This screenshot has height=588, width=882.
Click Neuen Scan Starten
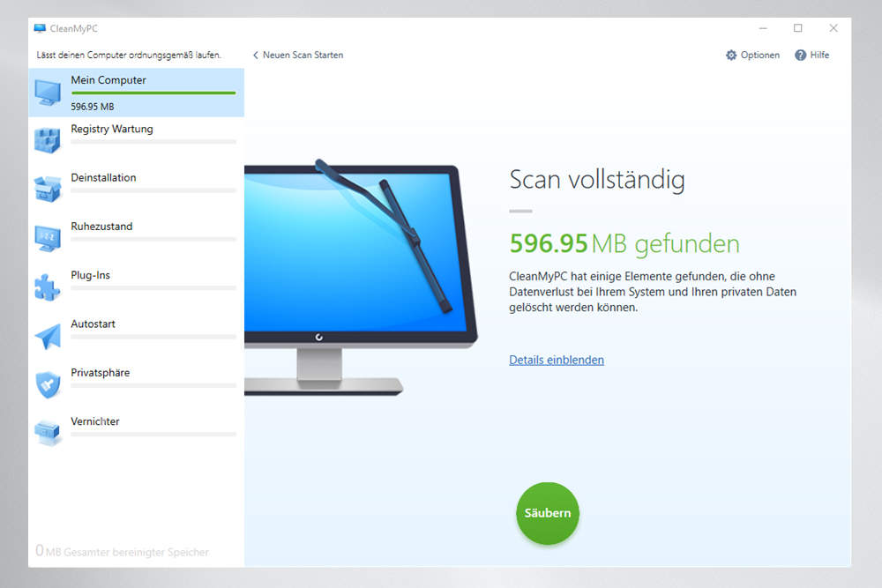tap(303, 55)
